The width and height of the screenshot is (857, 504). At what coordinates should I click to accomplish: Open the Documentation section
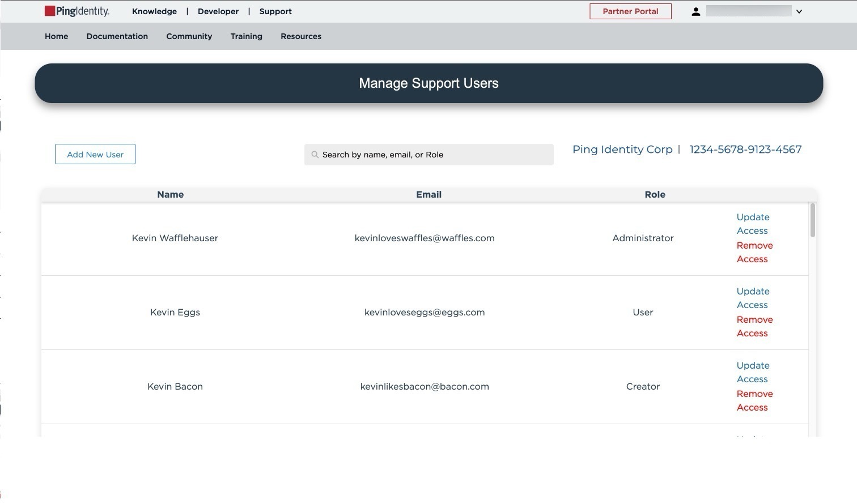[x=117, y=36]
